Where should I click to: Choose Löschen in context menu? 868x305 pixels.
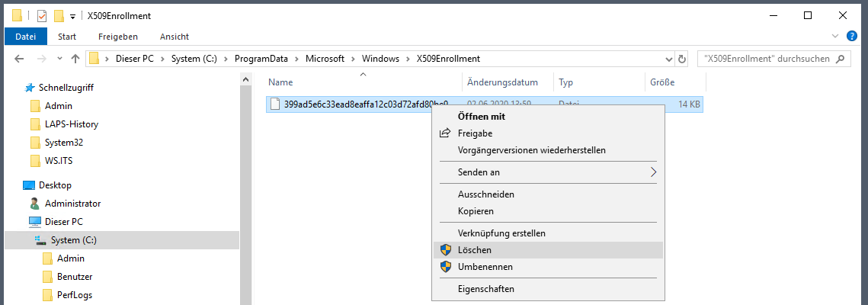[547, 250]
